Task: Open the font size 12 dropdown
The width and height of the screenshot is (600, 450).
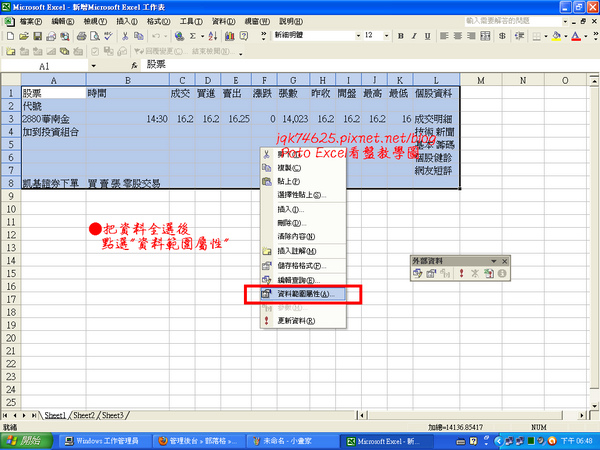Action: click(x=386, y=36)
